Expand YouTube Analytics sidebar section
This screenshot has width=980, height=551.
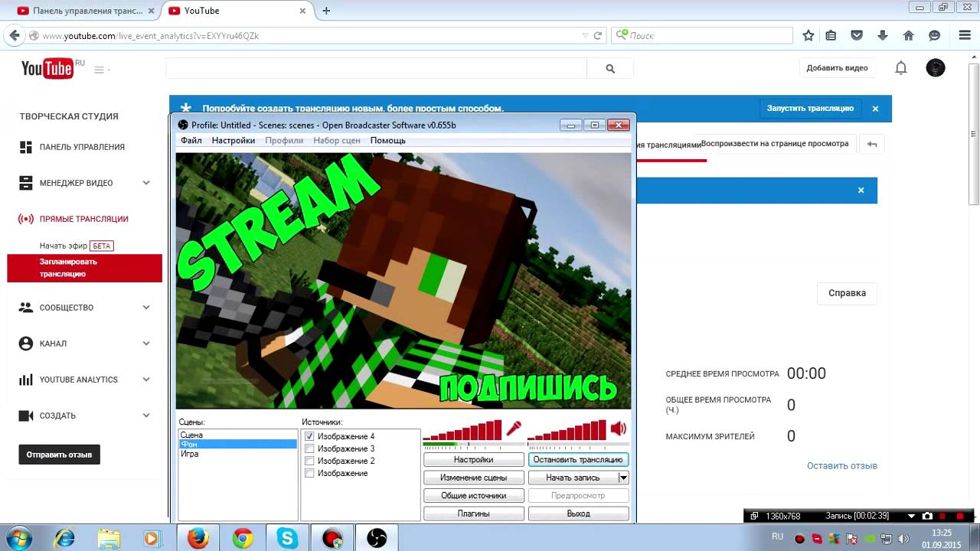pos(146,380)
